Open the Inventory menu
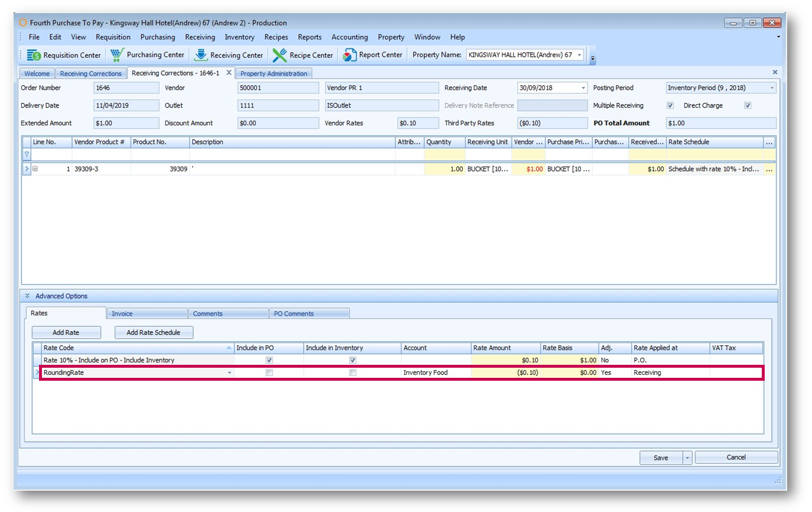812x512 pixels. (x=239, y=37)
